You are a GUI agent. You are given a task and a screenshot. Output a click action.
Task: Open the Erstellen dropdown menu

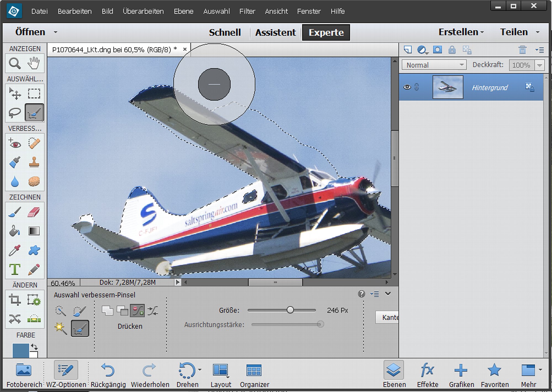point(461,32)
